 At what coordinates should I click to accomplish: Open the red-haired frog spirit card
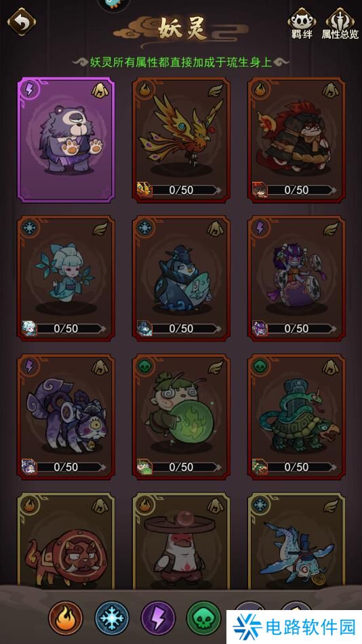click(x=296, y=140)
